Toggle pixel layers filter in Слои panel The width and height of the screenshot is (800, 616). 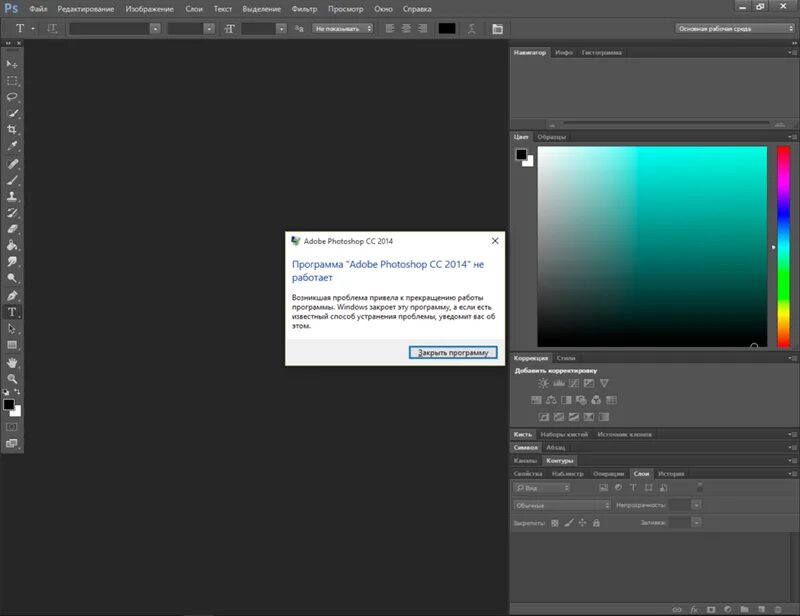tap(603, 488)
